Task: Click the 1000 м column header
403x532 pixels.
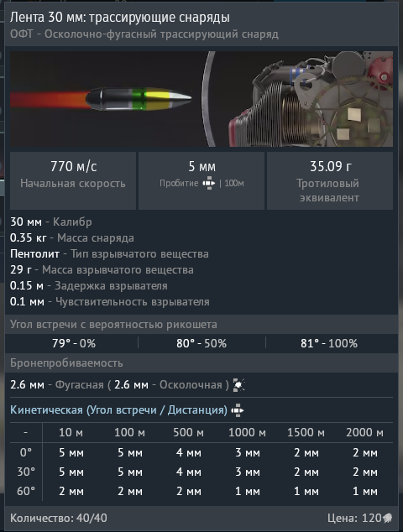Action: coord(247,433)
